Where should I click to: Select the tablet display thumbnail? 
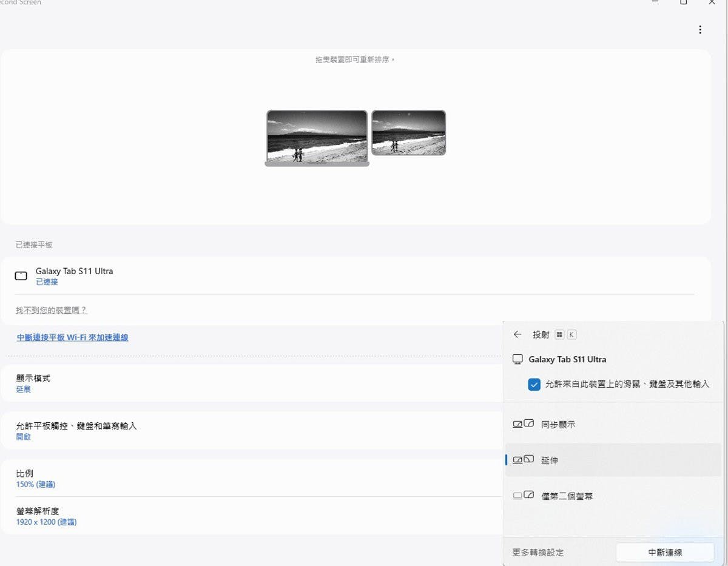click(408, 132)
